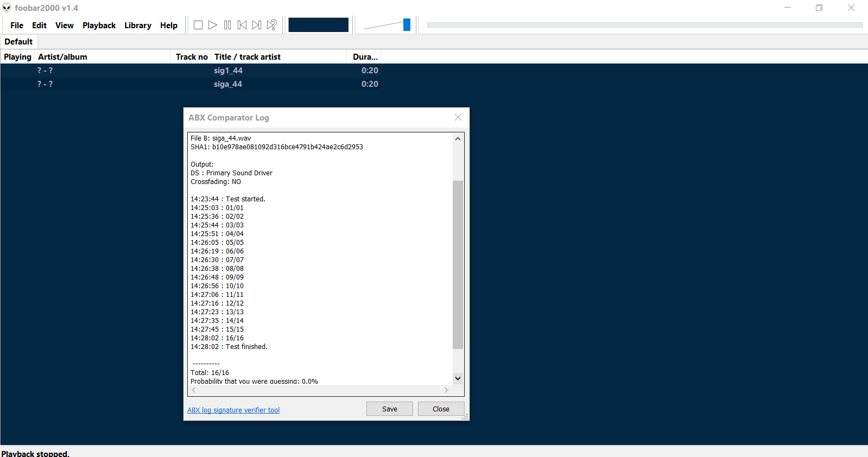868x457 pixels.
Task: Click horizontal scrollbar right arrow in log
Action: pyautogui.click(x=446, y=390)
